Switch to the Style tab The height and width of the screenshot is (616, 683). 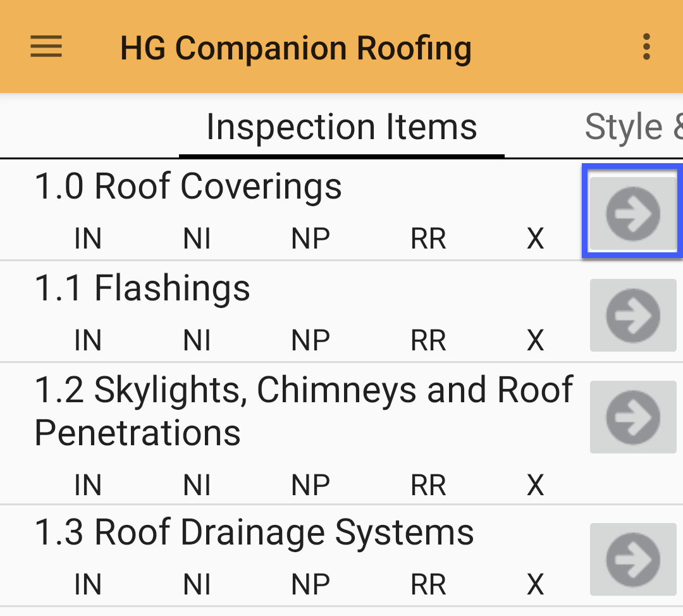632,126
